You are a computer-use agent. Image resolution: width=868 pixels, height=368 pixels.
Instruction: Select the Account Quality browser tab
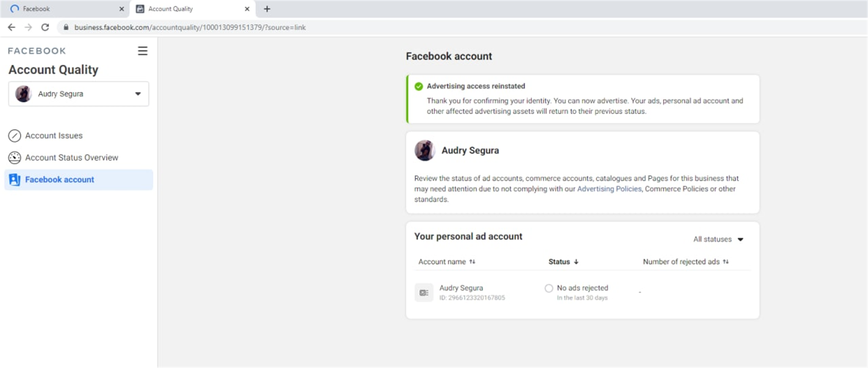(192, 9)
